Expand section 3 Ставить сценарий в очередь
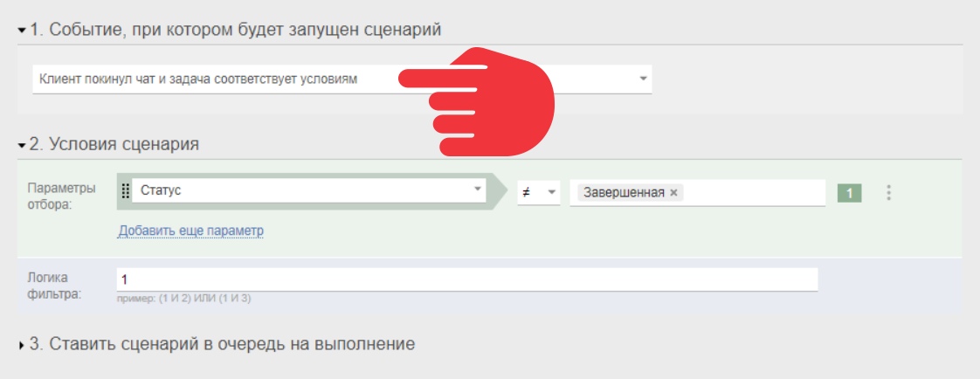Viewport: 980px width, 379px height. pos(217,344)
